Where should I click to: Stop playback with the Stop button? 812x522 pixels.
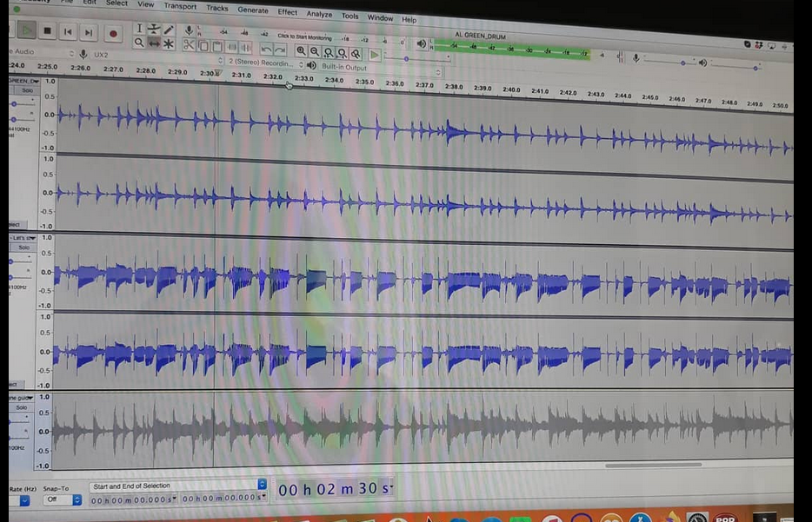pos(47,31)
